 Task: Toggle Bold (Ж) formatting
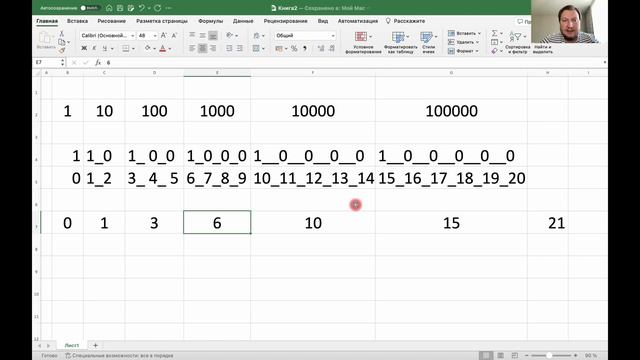pos(84,49)
